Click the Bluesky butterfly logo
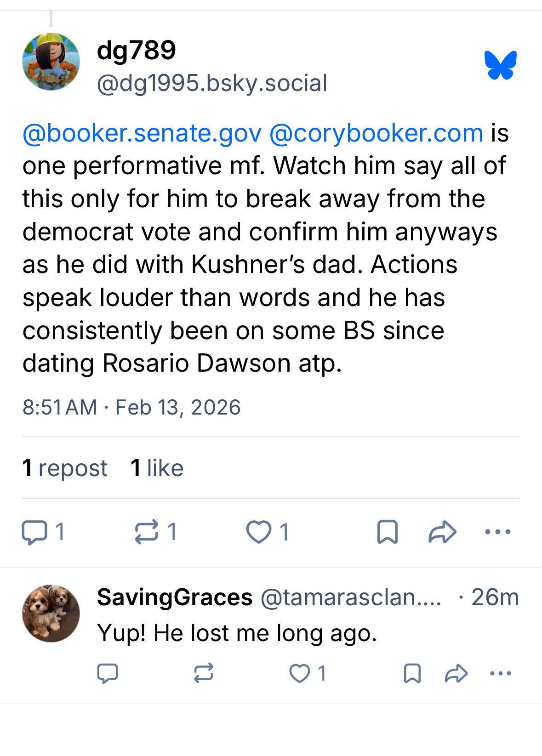The width and height of the screenshot is (542, 756). (x=500, y=65)
